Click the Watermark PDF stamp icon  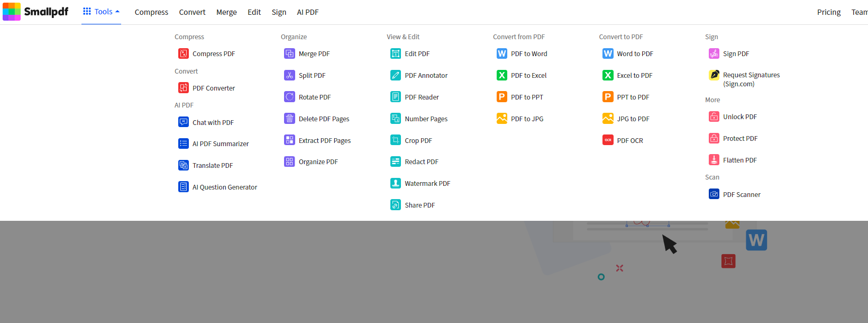pyautogui.click(x=395, y=183)
